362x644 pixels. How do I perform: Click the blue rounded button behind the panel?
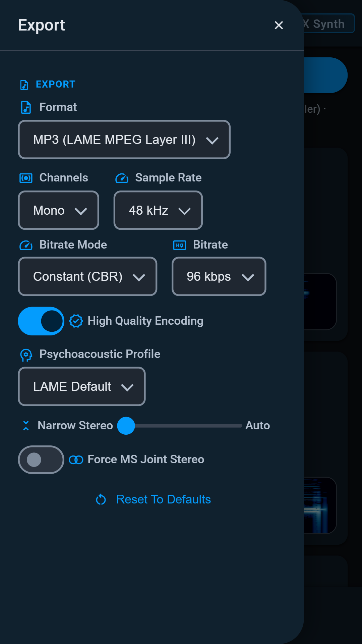pos(325,75)
